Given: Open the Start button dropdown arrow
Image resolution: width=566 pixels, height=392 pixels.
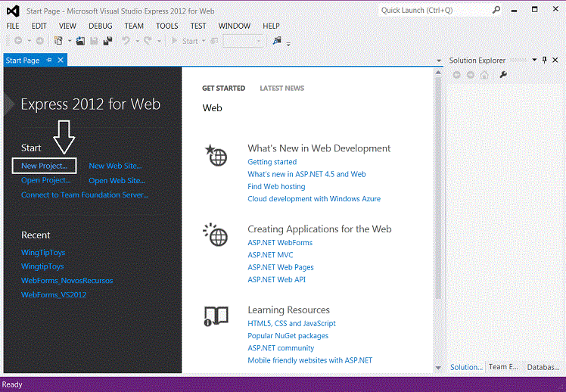Looking at the screenshot, I should (x=204, y=41).
